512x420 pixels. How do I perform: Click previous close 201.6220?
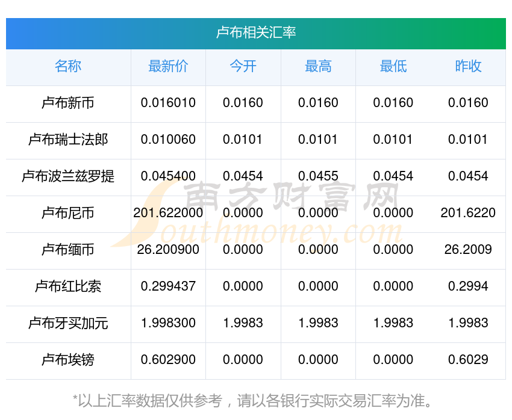[x=468, y=213]
